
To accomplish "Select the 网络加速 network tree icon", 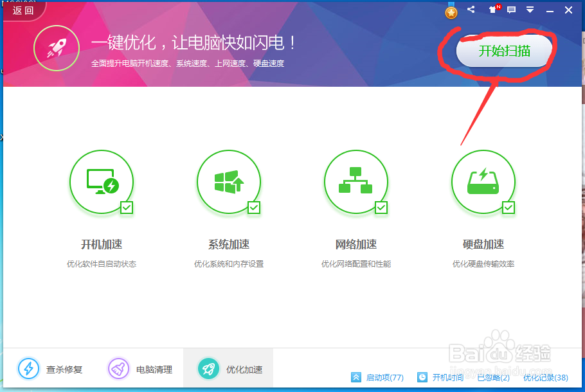I will (x=356, y=182).
